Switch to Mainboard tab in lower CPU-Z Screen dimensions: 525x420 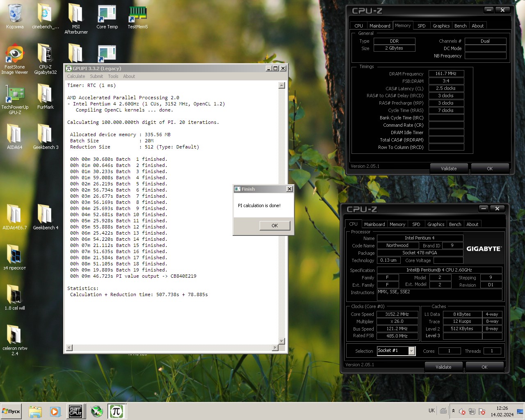coord(374,224)
